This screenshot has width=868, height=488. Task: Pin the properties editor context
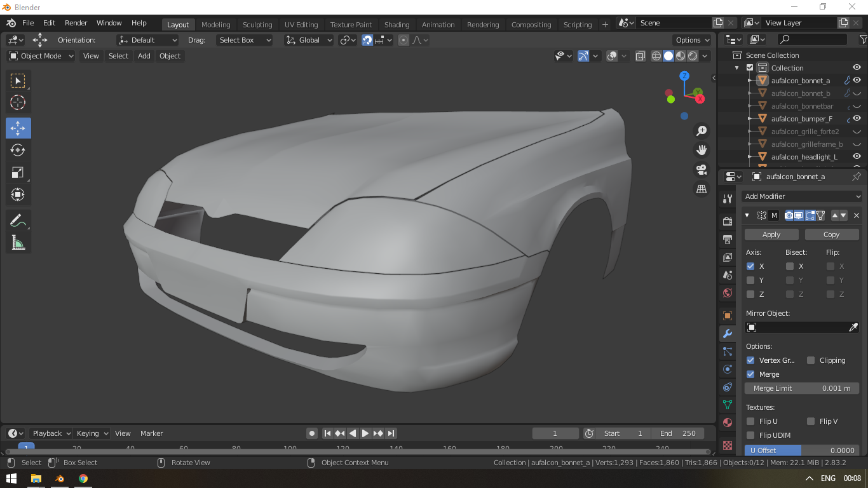(x=856, y=177)
